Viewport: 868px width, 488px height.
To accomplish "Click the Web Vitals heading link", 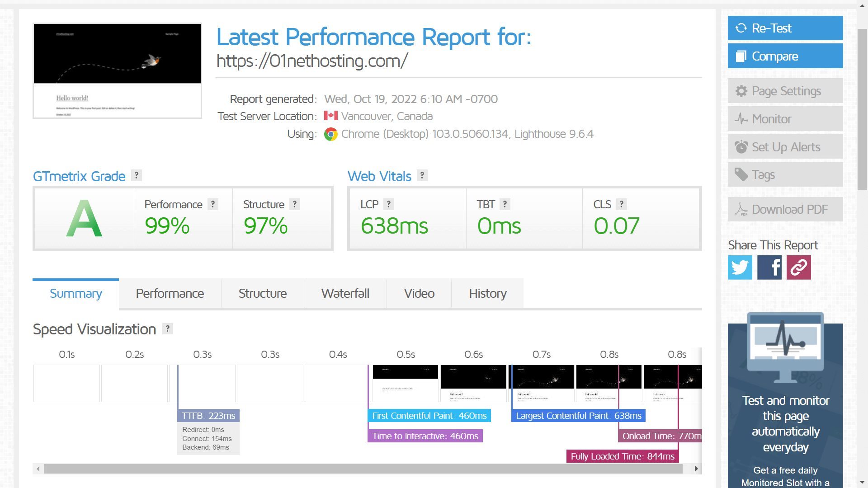I will [x=379, y=176].
